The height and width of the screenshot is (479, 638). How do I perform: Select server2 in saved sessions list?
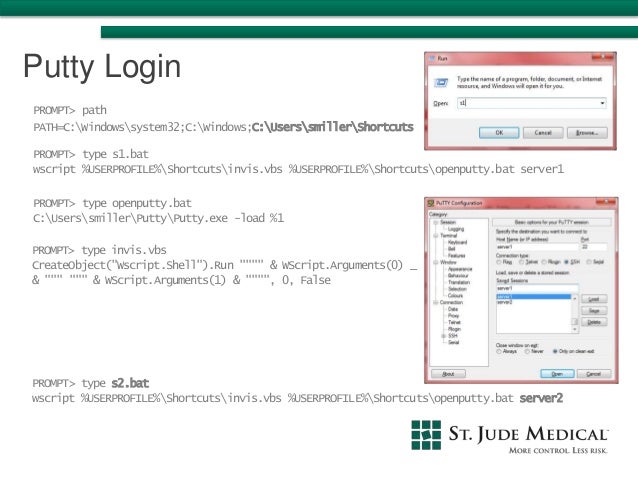point(534,302)
